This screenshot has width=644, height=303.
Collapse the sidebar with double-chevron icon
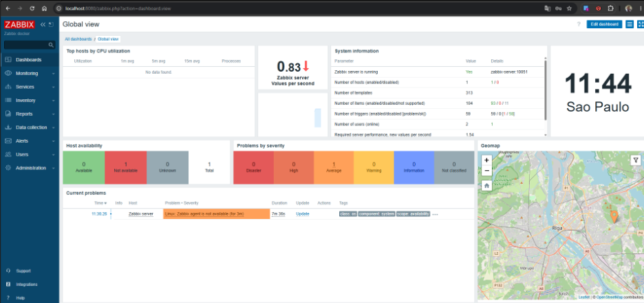(x=43, y=24)
